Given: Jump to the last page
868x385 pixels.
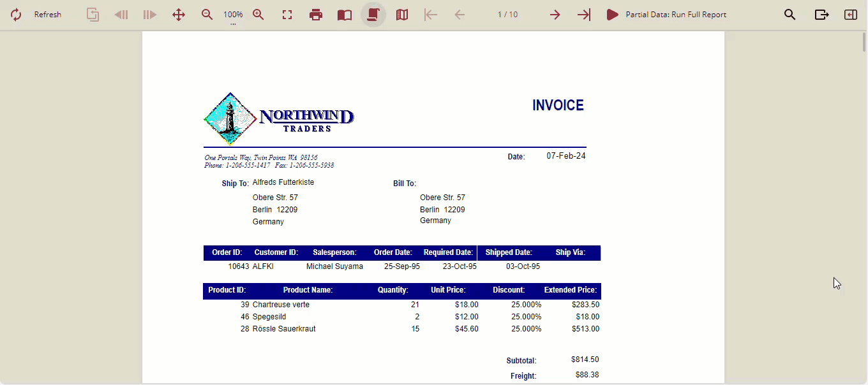Looking at the screenshot, I should click(584, 15).
